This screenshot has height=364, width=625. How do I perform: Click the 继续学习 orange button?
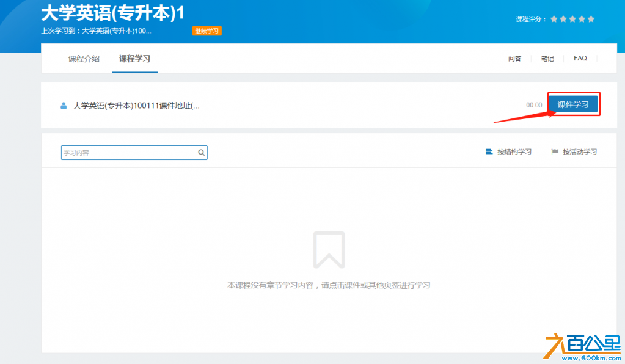point(207,31)
